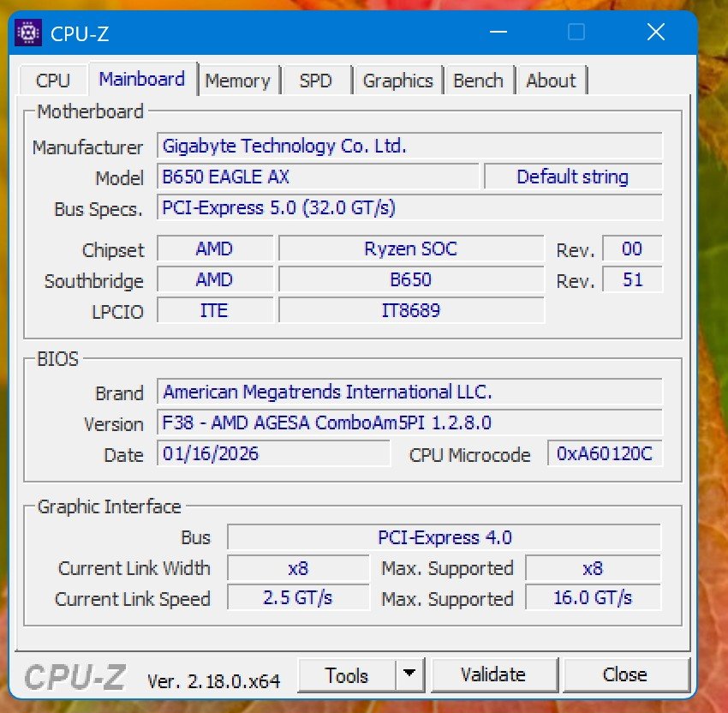
Task: Click Max. Supported speed '16.0 GT/s' value
Action: coord(593,598)
